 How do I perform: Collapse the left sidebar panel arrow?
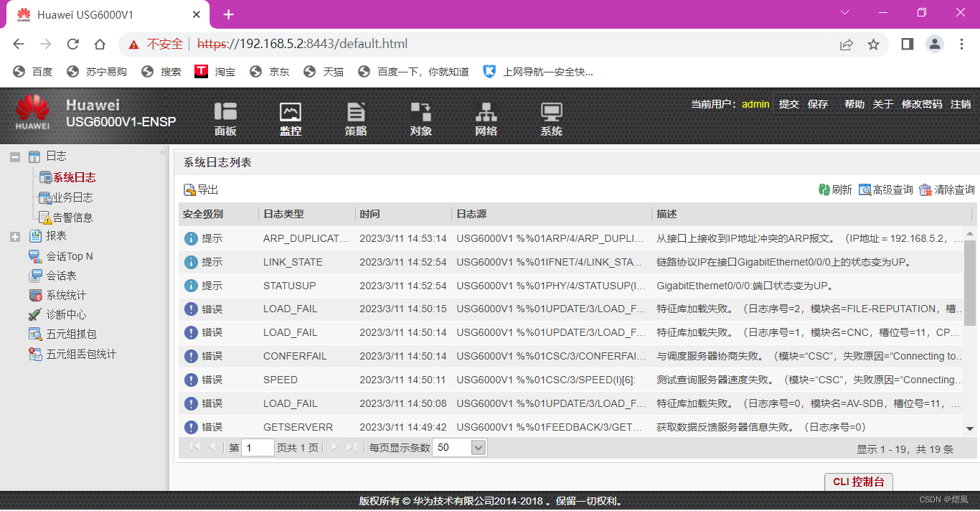[x=164, y=152]
